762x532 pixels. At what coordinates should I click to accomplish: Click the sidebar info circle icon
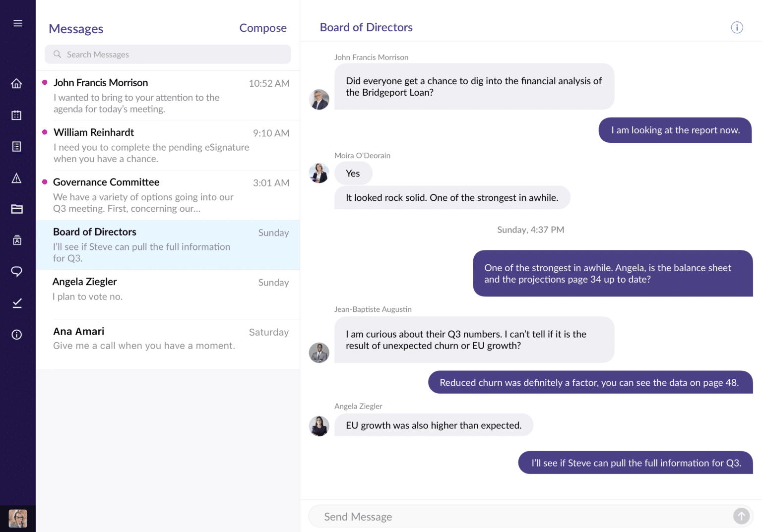coord(17,335)
